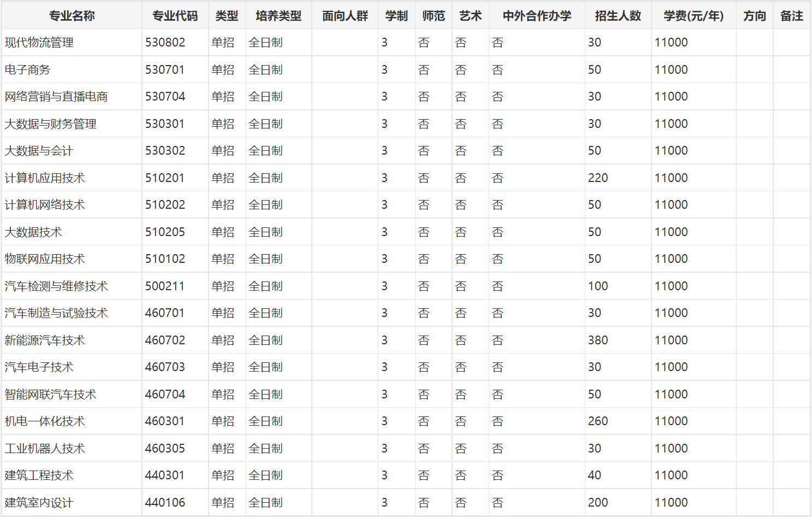Select the 汽车制造与试验技术 major name
812x517 pixels.
56,313
